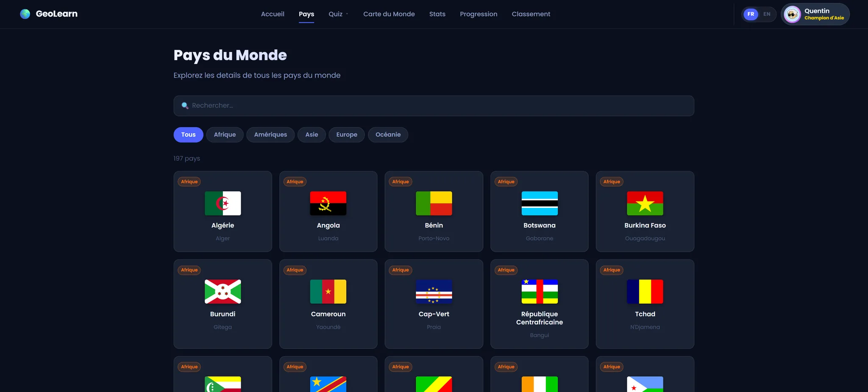Click the Ouagadougou capital text
This screenshot has height=392, width=868.
click(x=645, y=238)
